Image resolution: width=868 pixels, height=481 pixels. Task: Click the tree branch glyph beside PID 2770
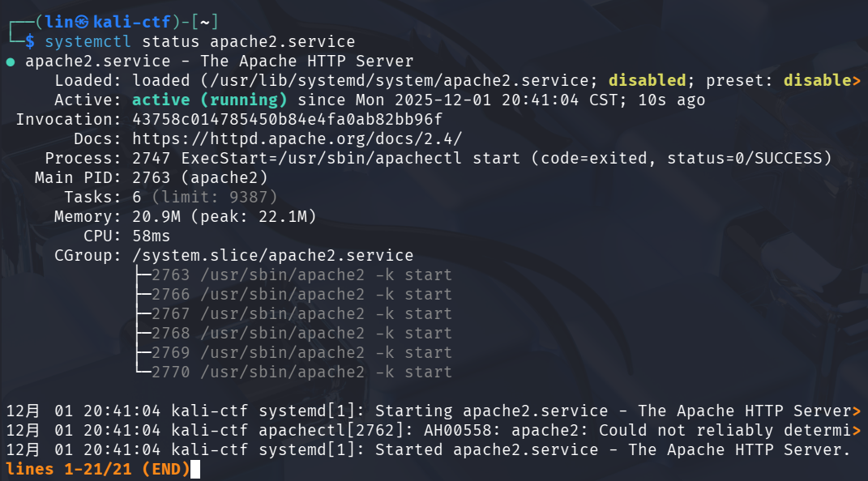pyautogui.click(x=143, y=372)
